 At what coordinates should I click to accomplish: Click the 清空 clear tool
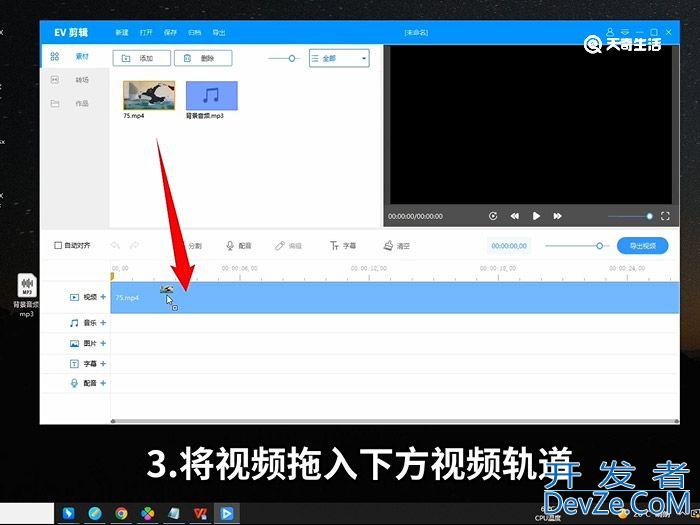[x=397, y=246]
